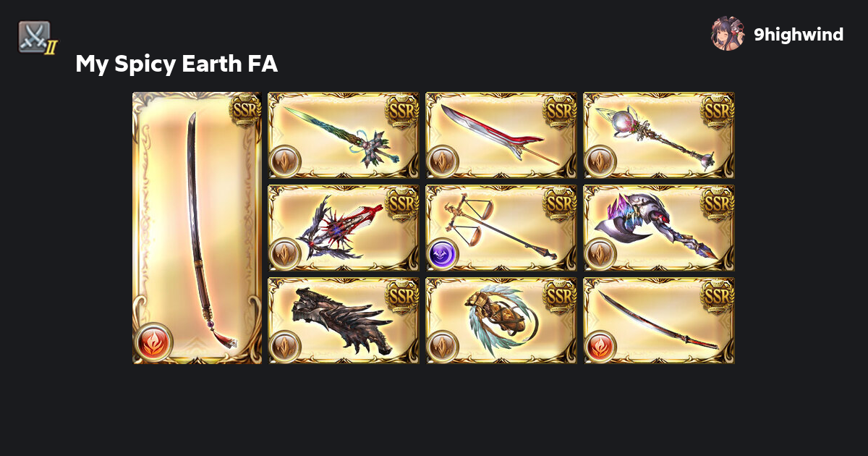Image resolution: width=868 pixels, height=456 pixels.
Task: Click the purple dark element icon
Action: click(x=443, y=254)
